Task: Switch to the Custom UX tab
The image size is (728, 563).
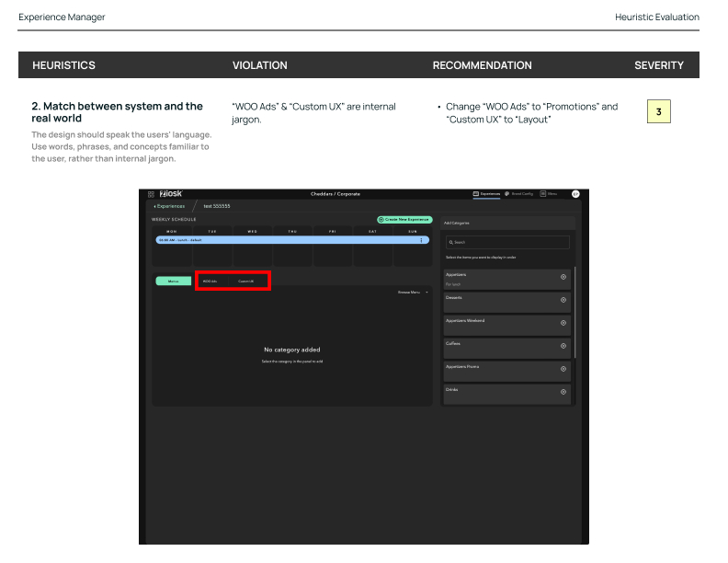Action: click(x=246, y=281)
